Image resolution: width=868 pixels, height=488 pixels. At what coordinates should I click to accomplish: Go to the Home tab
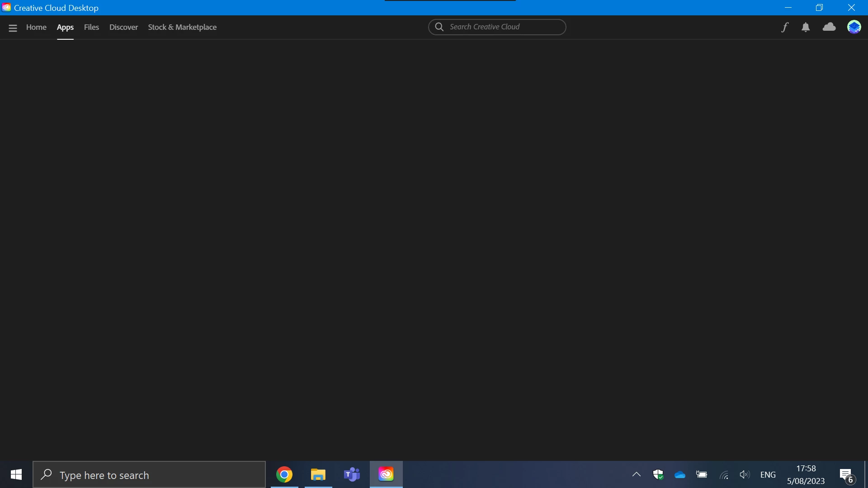36,27
